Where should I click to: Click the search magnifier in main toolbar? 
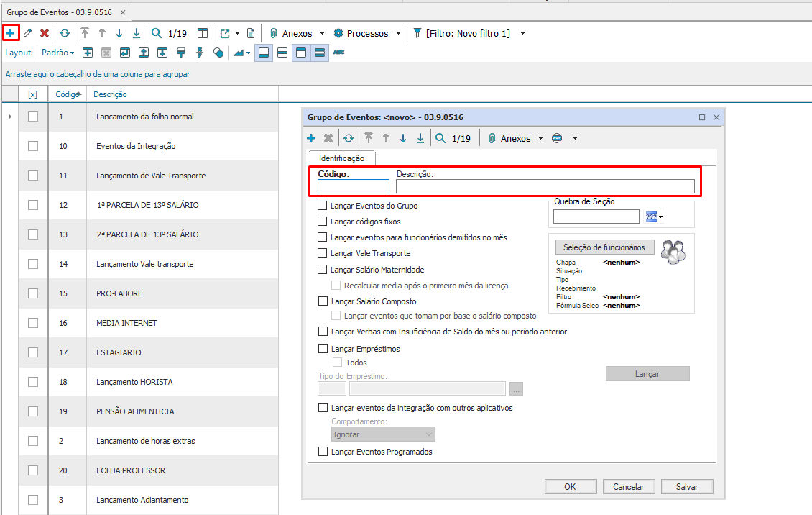point(157,33)
